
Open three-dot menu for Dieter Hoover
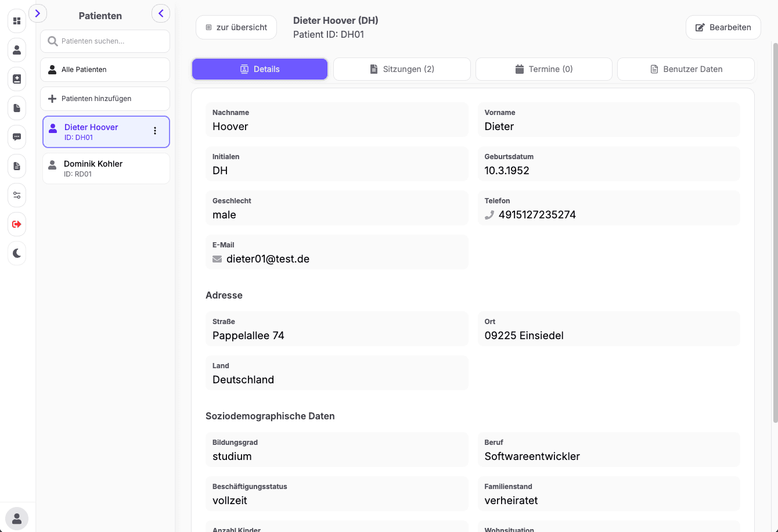155,131
